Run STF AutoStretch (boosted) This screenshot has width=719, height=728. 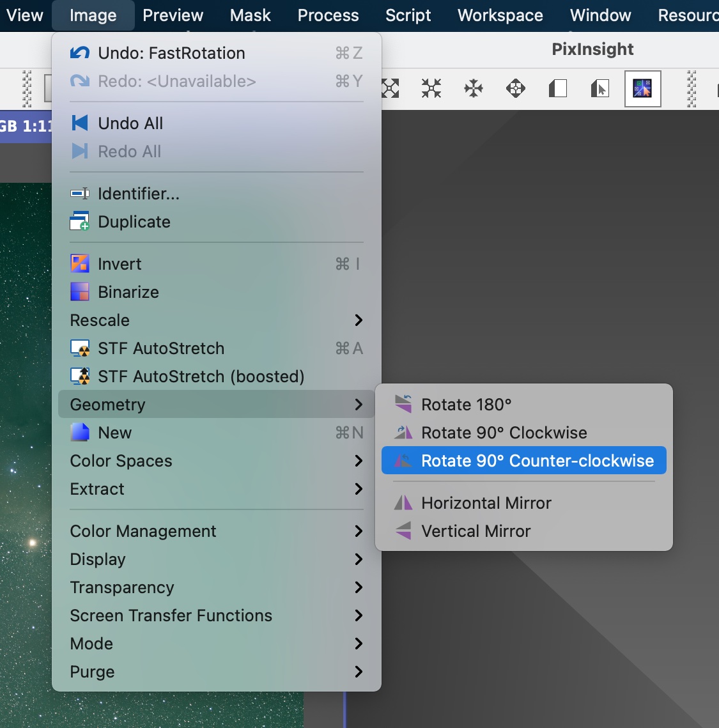coord(201,376)
